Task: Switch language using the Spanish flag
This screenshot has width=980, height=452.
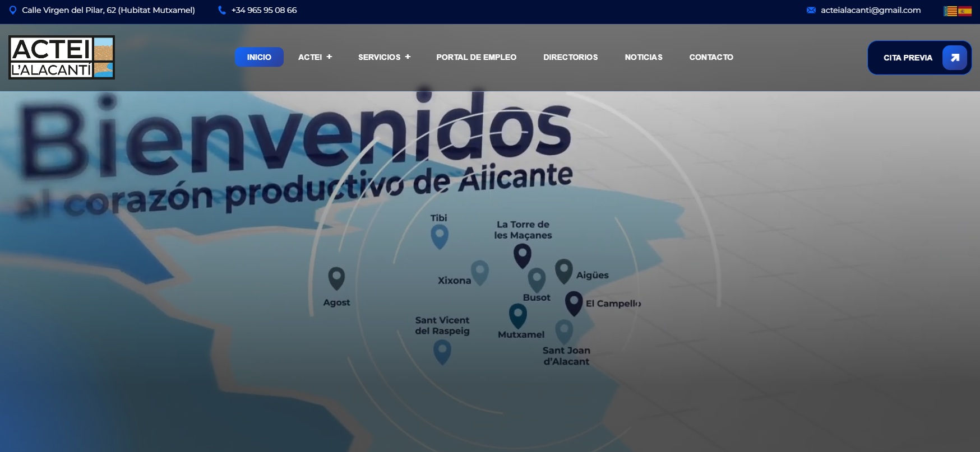Action: pyautogui.click(x=965, y=11)
